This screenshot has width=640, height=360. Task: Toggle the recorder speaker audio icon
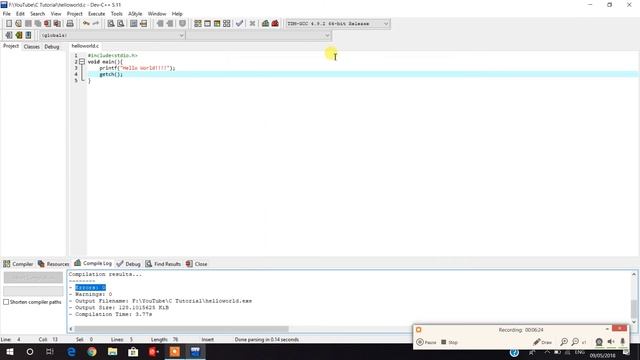[x=611, y=342]
